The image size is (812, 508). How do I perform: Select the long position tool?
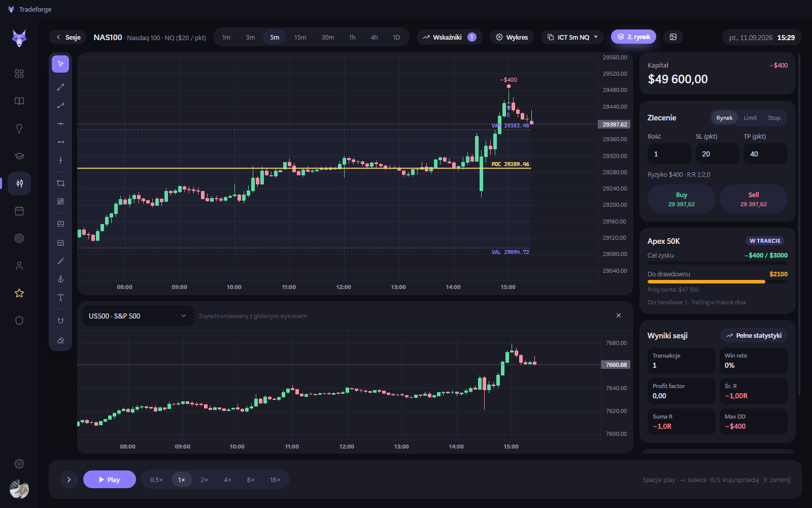click(60, 224)
